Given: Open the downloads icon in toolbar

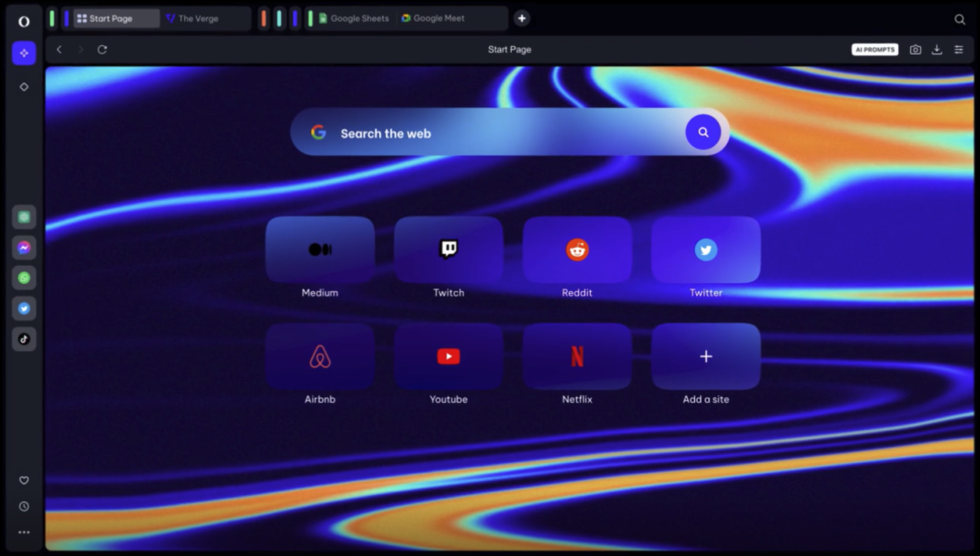Looking at the screenshot, I should click(x=937, y=50).
